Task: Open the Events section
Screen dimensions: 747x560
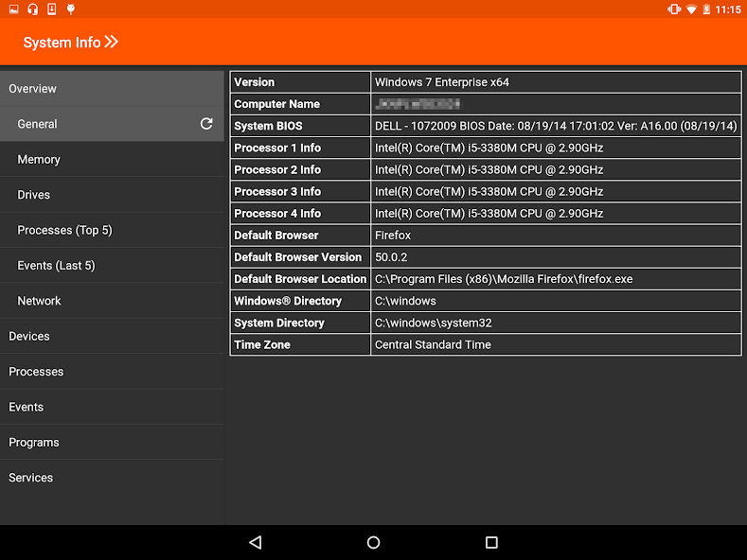Action: coord(112,407)
